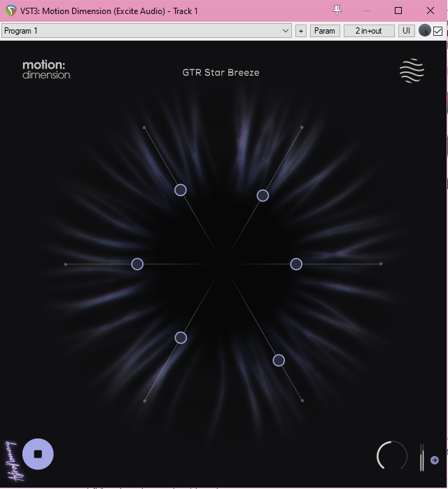This screenshot has width=448, height=489.
Task: Open the Program 1 preset dropdown
Action: [x=146, y=31]
